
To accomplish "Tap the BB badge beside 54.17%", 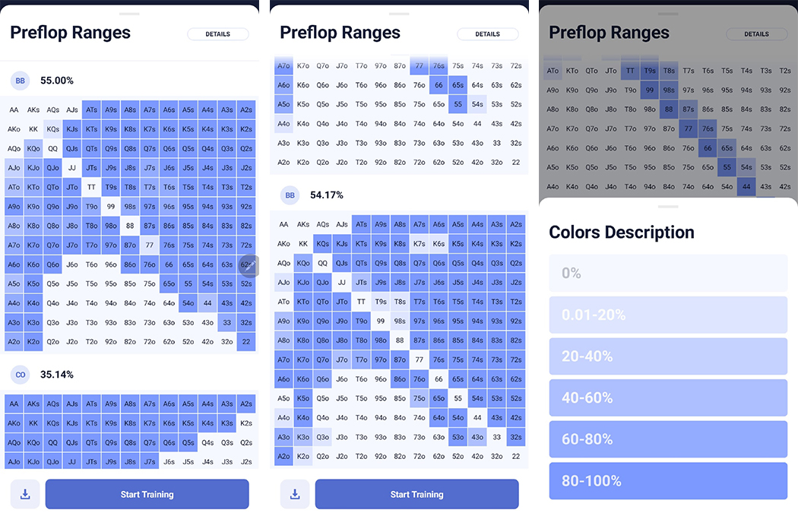I will tap(290, 195).
